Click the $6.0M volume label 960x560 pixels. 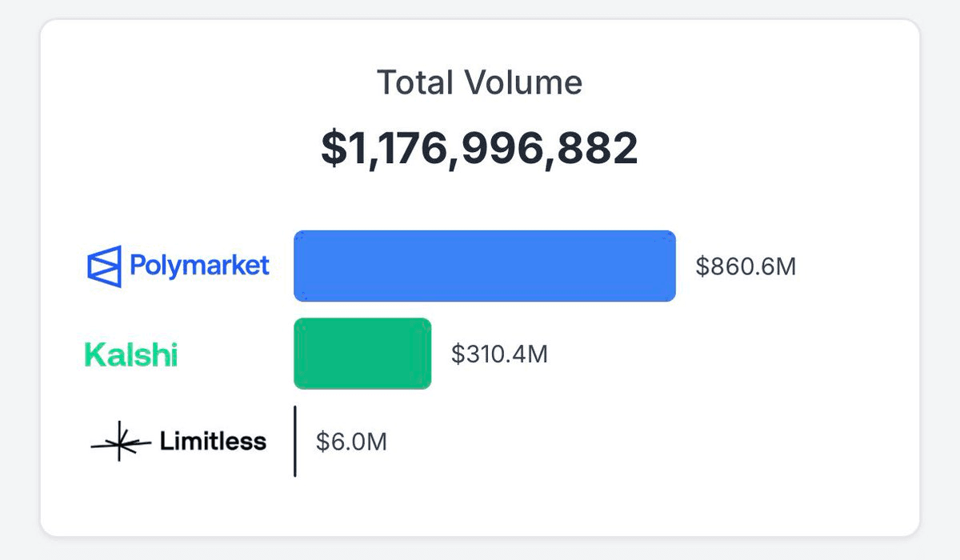pyautogui.click(x=351, y=442)
